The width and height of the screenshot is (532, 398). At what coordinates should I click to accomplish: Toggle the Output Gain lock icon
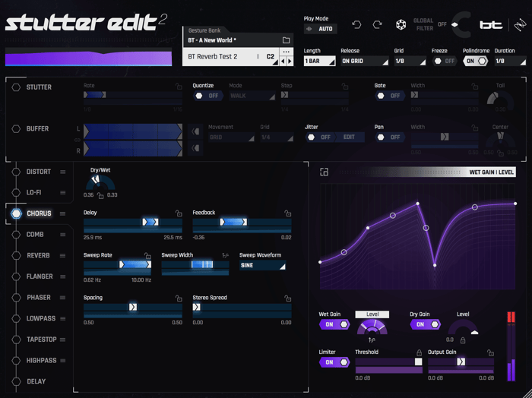(490, 352)
